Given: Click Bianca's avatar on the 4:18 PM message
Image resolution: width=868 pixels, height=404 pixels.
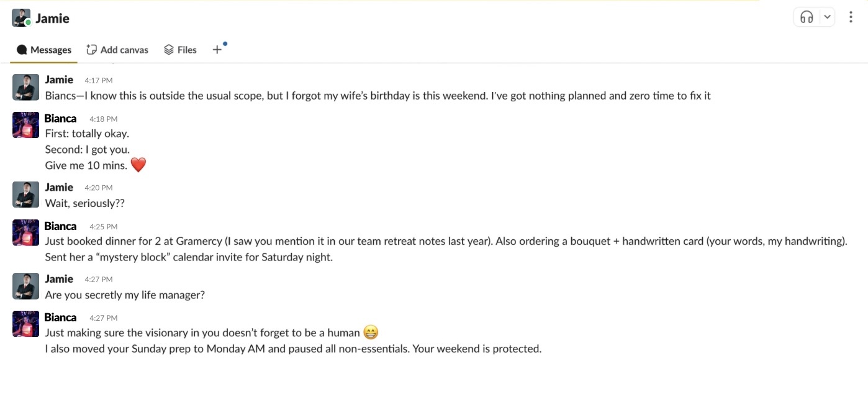Looking at the screenshot, I should [25, 126].
